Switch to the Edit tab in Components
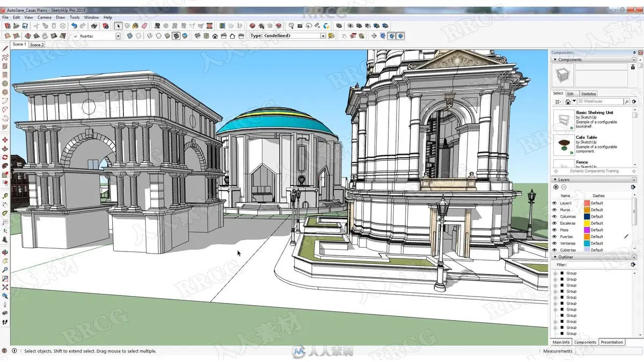Image resolution: width=644 pixels, height=362 pixels. [x=570, y=94]
